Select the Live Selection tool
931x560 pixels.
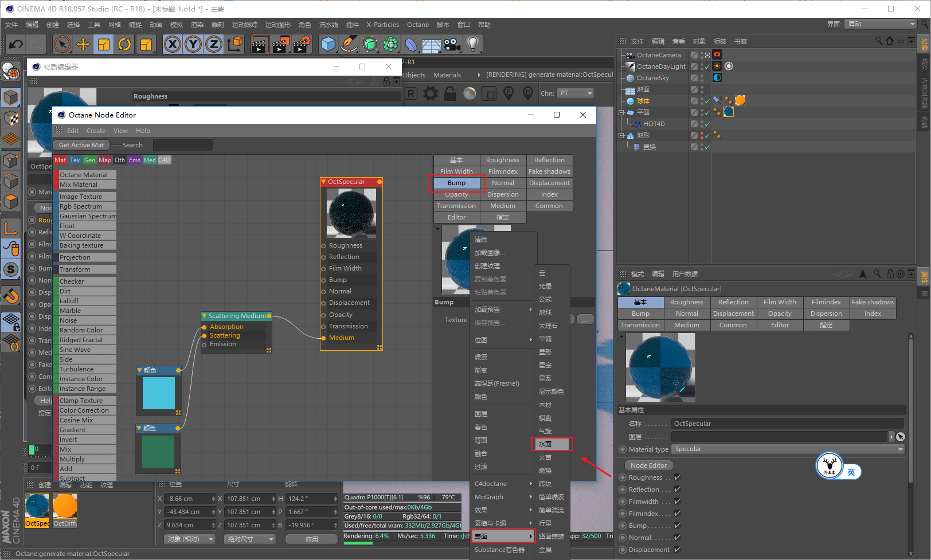[62, 44]
